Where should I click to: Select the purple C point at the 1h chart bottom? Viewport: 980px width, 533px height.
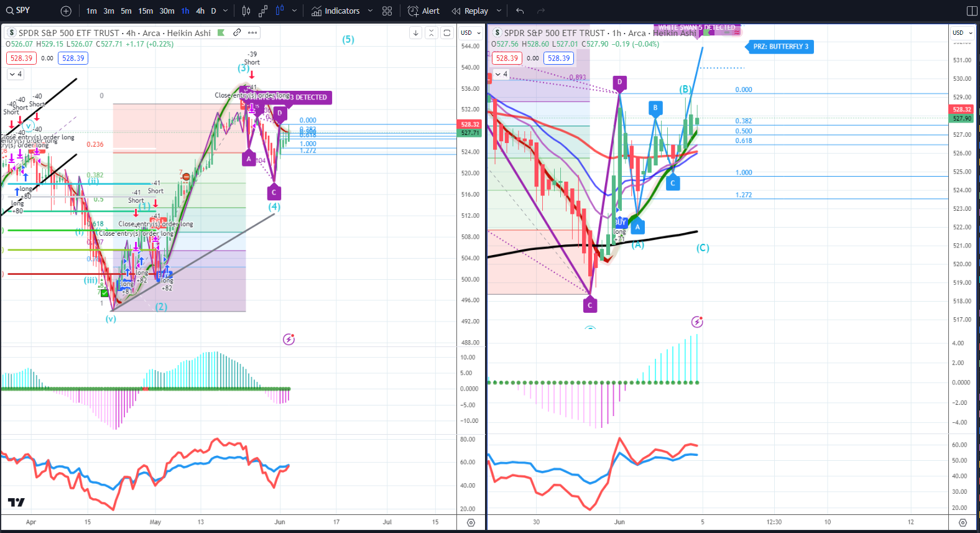pyautogui.click(x=590, y=305)
